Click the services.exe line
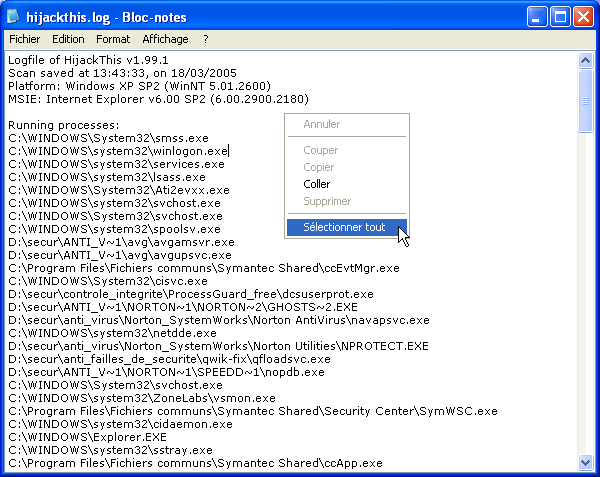The height and width of the screenshot is (477, 600). click(x=116, y=164)
